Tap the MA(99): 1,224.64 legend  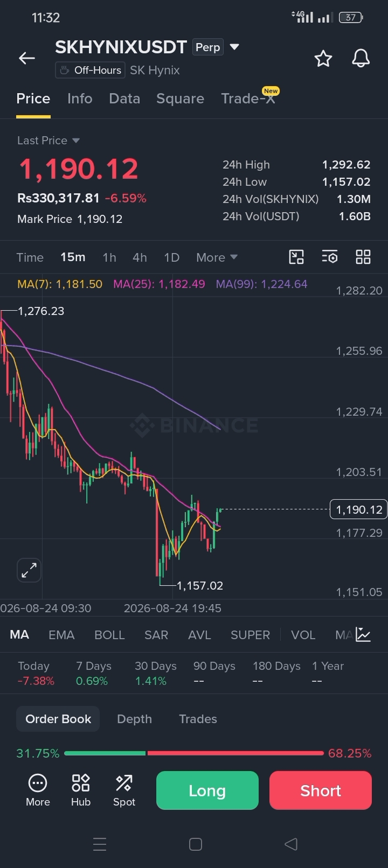[261, 284]
